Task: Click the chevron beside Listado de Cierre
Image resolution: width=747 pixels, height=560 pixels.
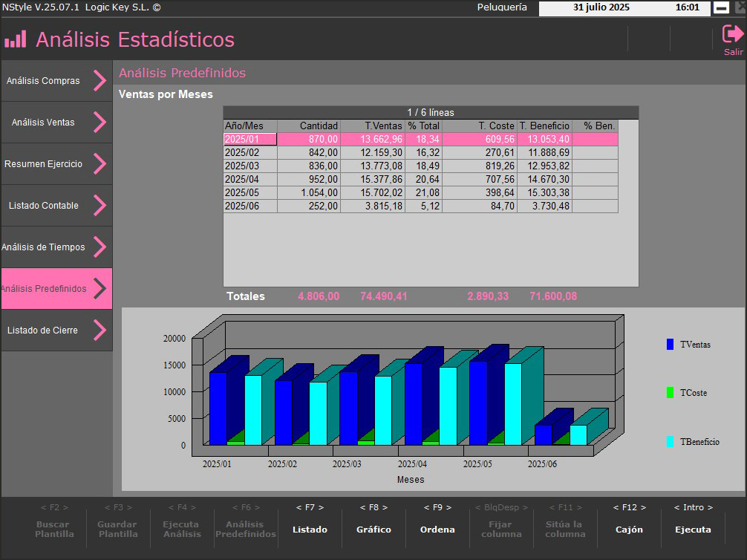Action: [100, 331]
